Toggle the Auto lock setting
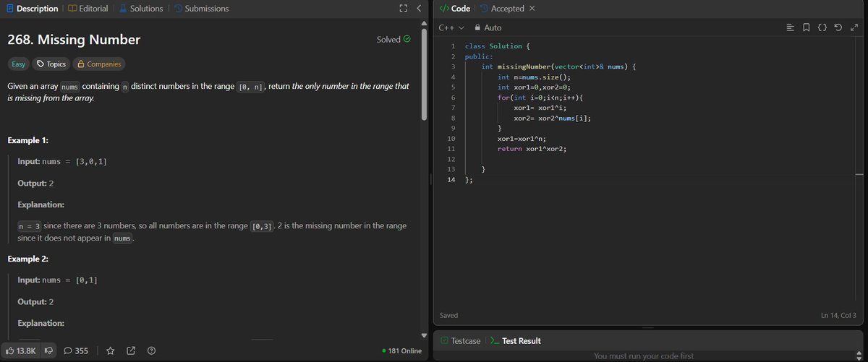The width and height of the screenshot is (868, 362). point(488,27)
